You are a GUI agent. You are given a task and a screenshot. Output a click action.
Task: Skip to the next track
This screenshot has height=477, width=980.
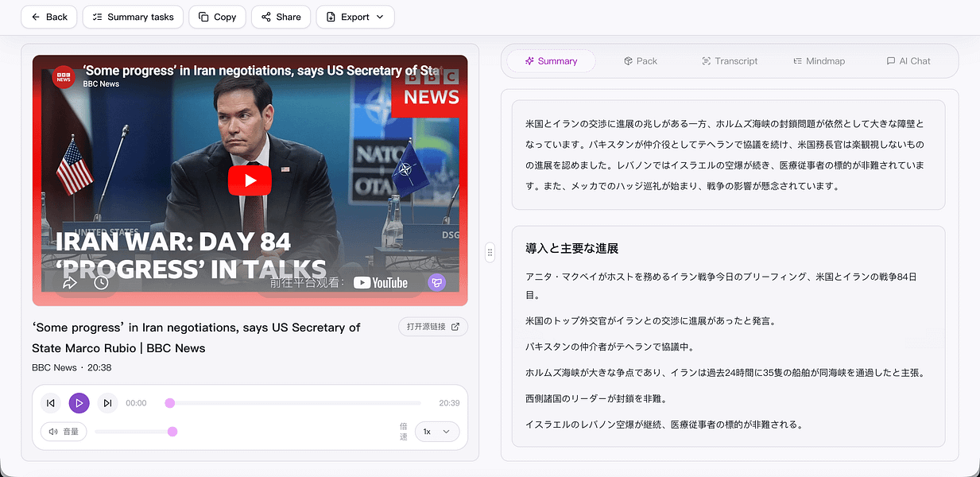[x=107, y=403]
